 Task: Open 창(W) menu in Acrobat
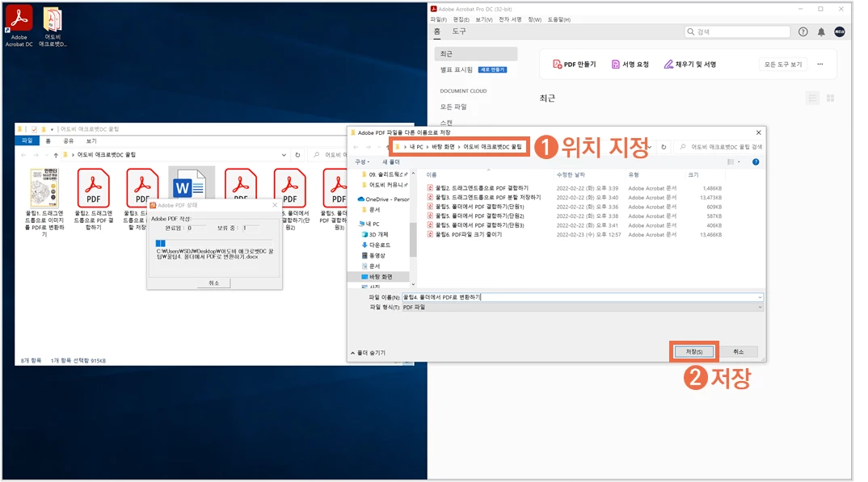(x=534, y=19)
